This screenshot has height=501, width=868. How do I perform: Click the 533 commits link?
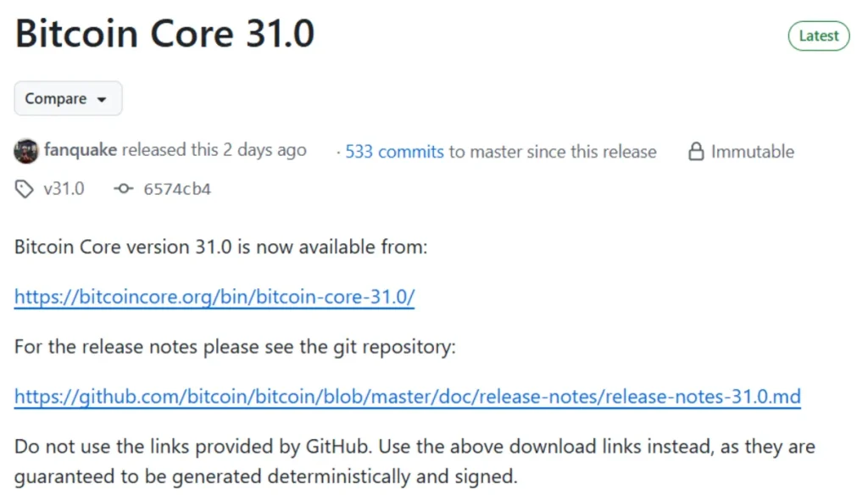pyautogui.click(x=394, y=151)
